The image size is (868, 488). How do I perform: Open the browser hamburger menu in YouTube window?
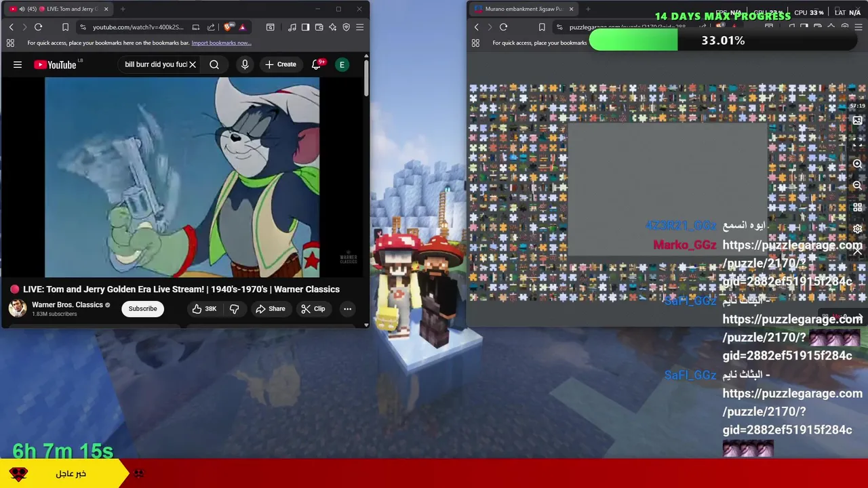point(360,27)
